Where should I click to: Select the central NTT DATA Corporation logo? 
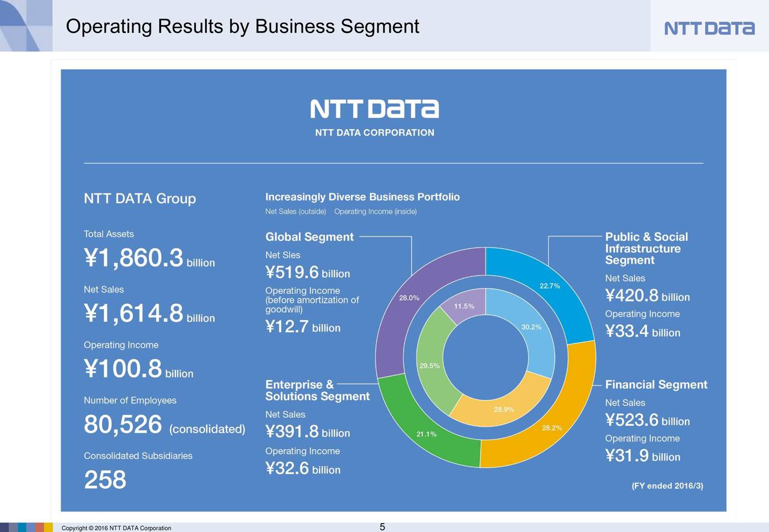click(374, 108)
